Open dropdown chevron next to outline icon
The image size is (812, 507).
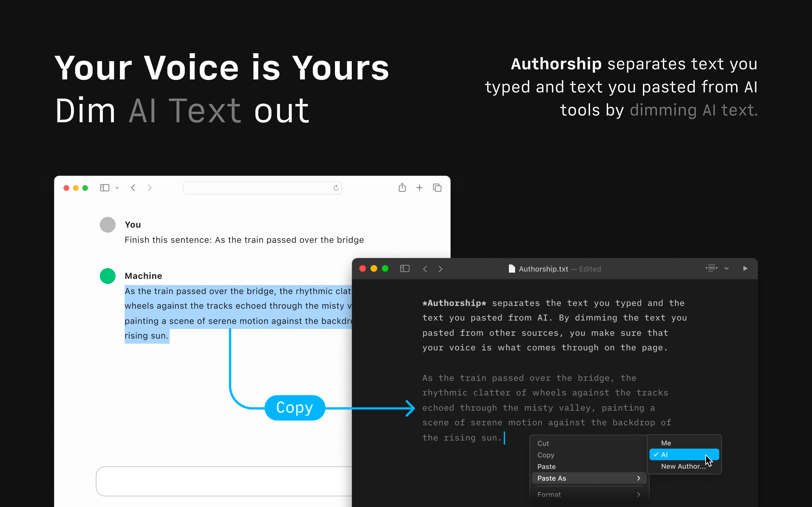click(x=726, y=269)
